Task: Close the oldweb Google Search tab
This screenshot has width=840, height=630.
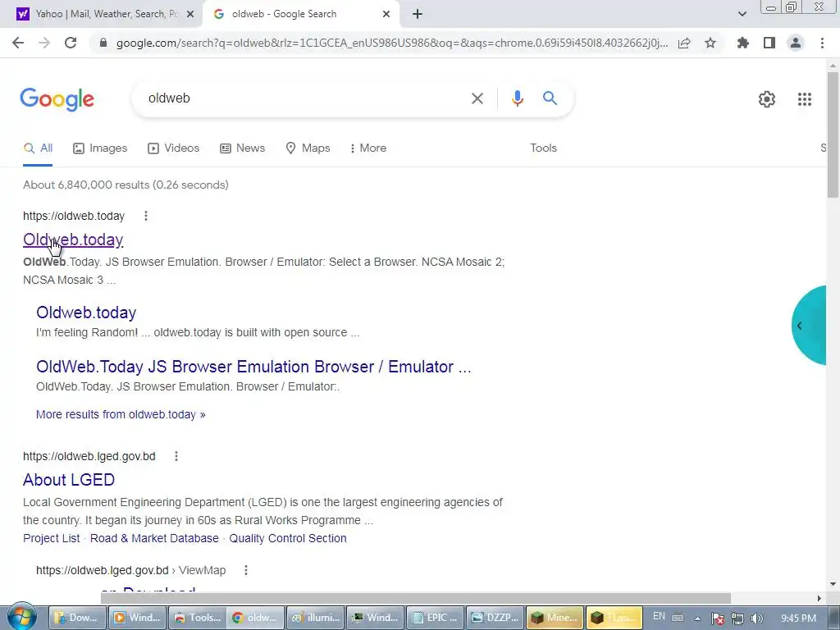Action: [x=386, y=15]
